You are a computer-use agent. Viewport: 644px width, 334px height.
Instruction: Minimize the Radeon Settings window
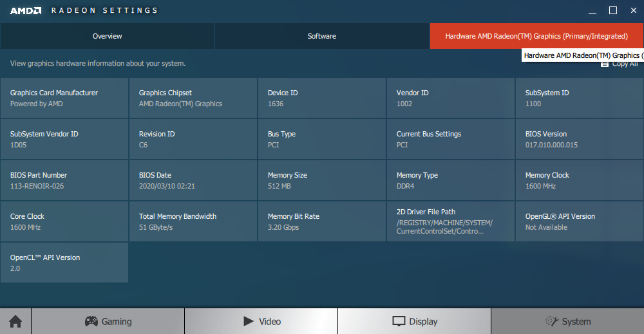pyautogui.click(x=592, y=10)
